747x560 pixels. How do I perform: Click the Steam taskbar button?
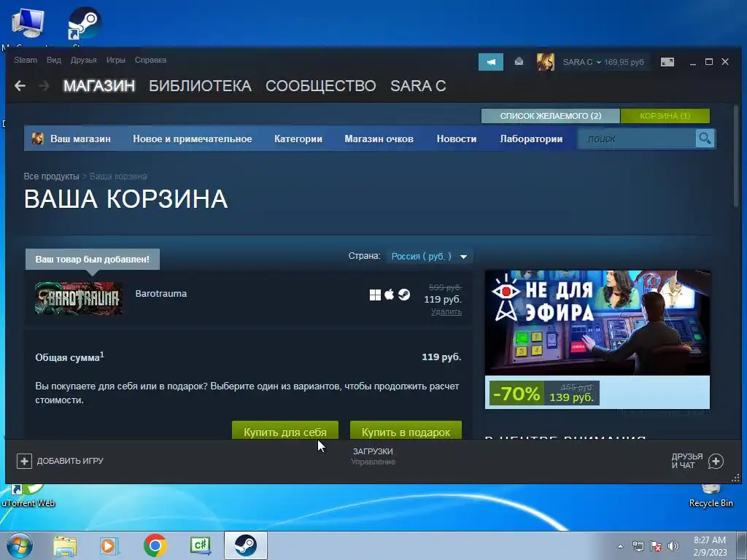[245, 545]
